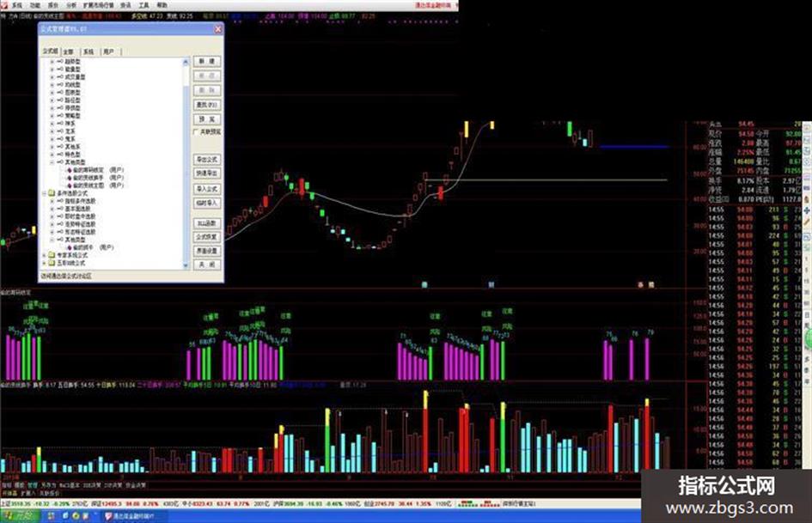Switch to the 系统 tab in formula manager

click(x=89, y=52)
